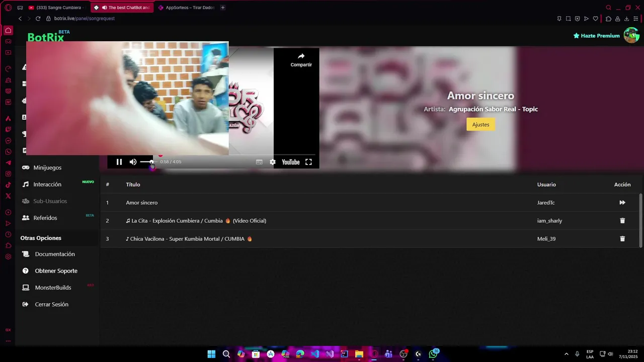This screenshot has height=362, width=644.
Task: Skip the song Amor sincero
Action: [x=622, y=203]
